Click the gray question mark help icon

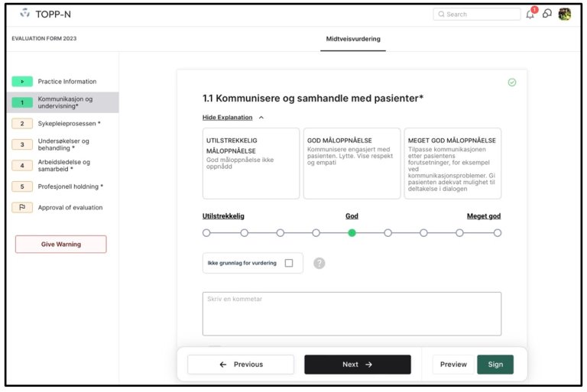pos(319,263)
